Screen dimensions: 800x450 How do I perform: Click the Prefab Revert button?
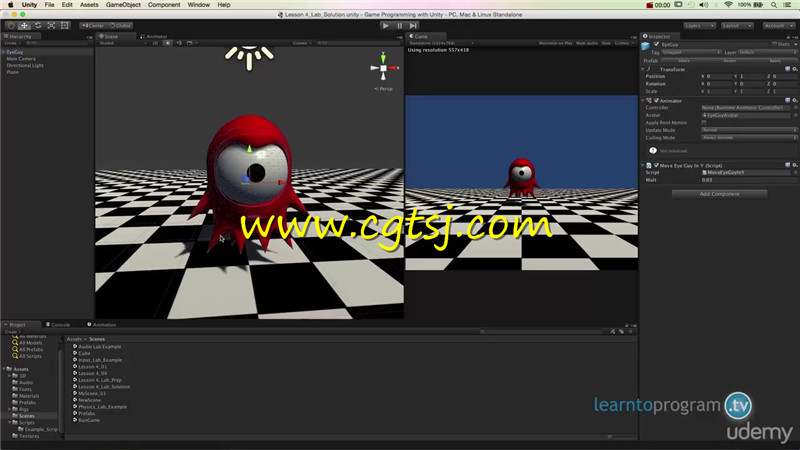(730, 61)
